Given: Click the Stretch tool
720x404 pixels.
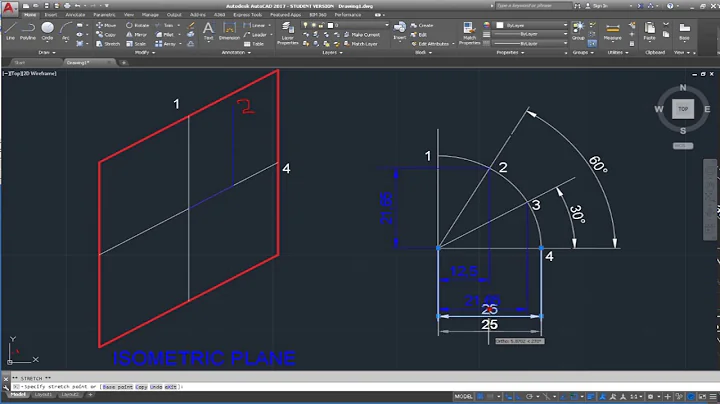Looking at the screenshot, I should click(108, 44).
